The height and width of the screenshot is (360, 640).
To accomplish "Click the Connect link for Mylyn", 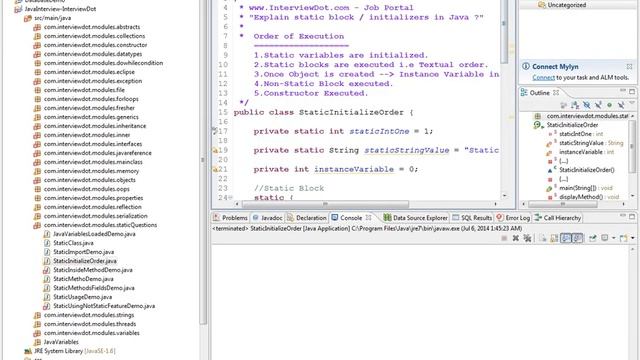I will pyautogui.click(x=543, y=78).
